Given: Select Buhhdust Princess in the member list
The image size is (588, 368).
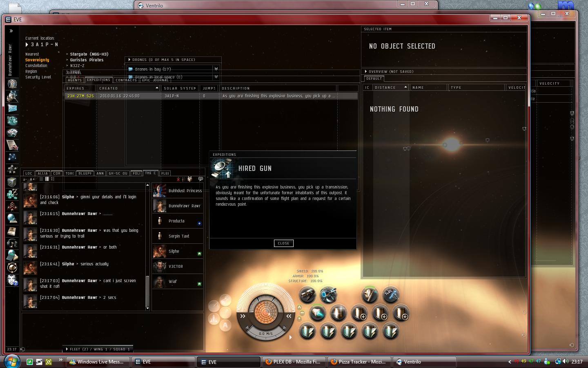Looking at the screenshot, I should 178,191.
